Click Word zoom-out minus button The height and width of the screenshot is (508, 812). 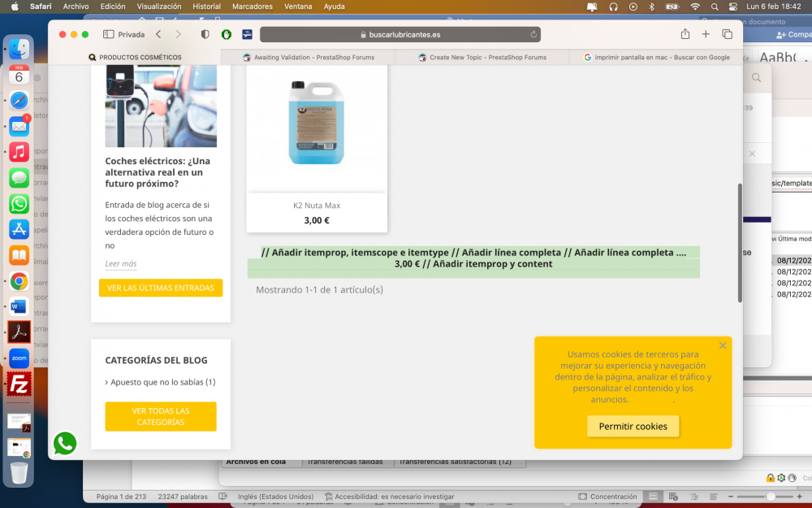(731, 497)
